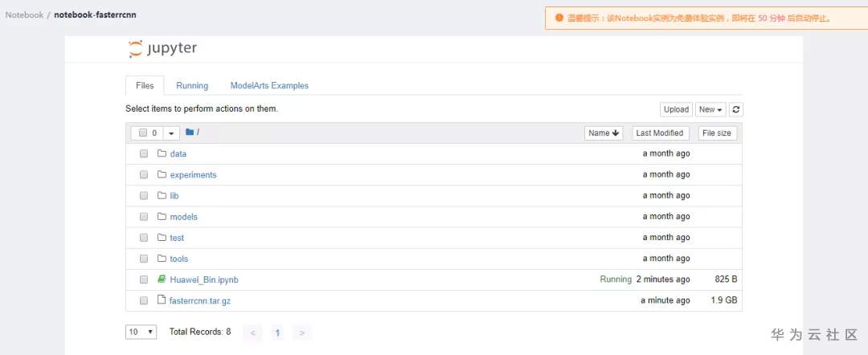Click the 1.9 GB file size value

724,300
